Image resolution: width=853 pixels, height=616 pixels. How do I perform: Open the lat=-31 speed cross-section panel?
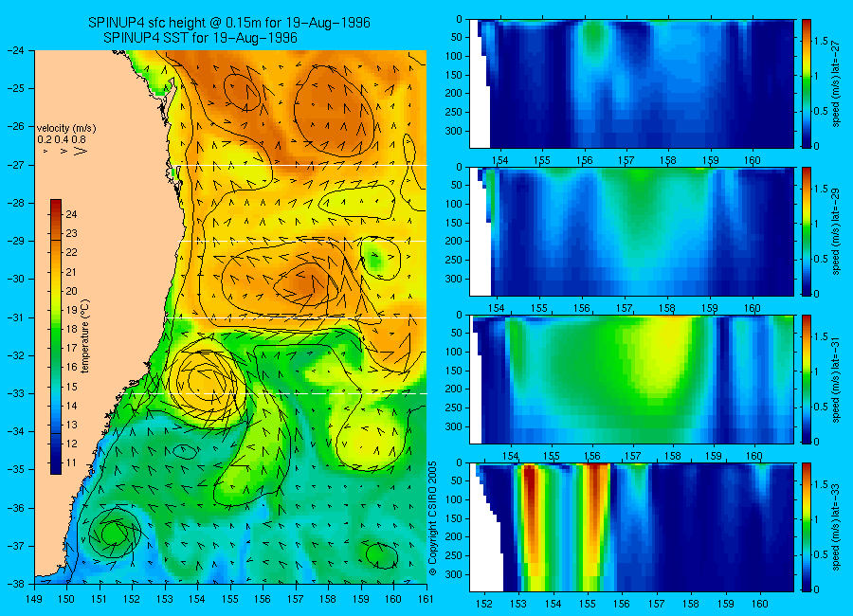pos(631,379)
